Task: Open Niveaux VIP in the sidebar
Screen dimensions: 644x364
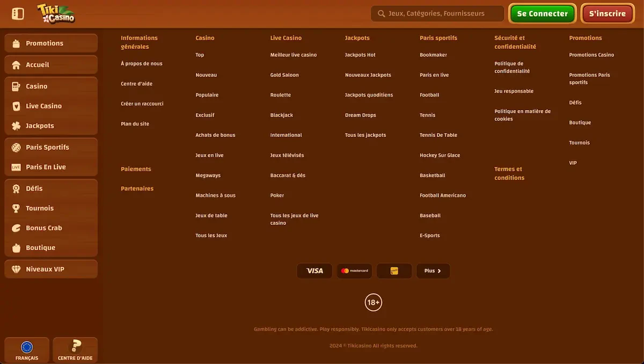Action: [51, 270]
